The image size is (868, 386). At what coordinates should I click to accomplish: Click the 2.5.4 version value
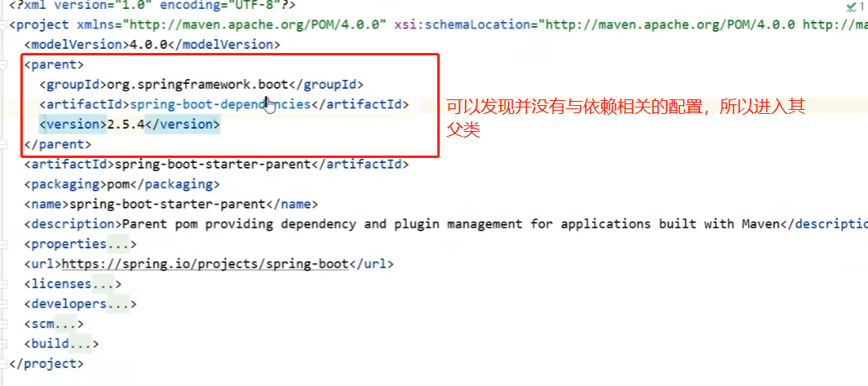[x=125, y=125]
